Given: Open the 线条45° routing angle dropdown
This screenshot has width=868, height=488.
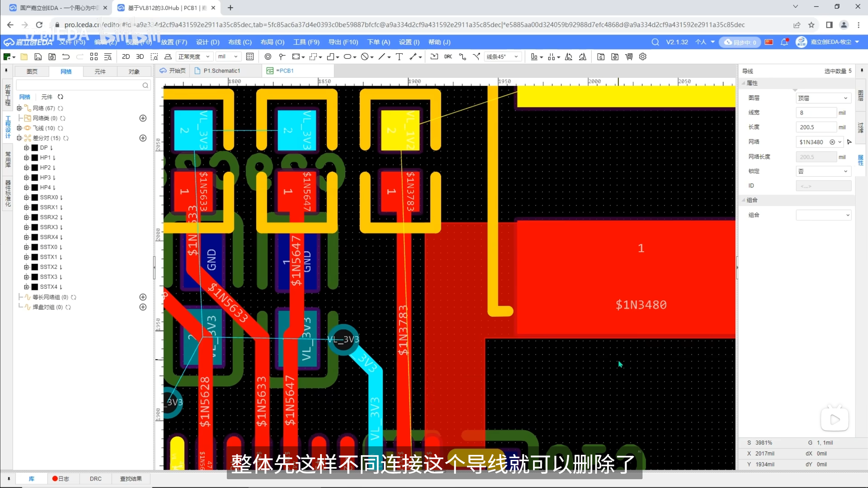Looking at the screenshot, I should [x=502, y=57].
